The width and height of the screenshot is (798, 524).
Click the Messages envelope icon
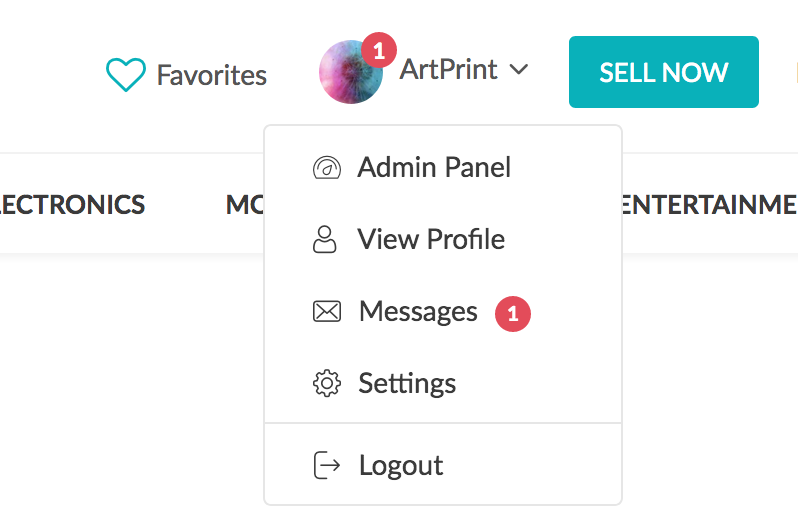327,312
